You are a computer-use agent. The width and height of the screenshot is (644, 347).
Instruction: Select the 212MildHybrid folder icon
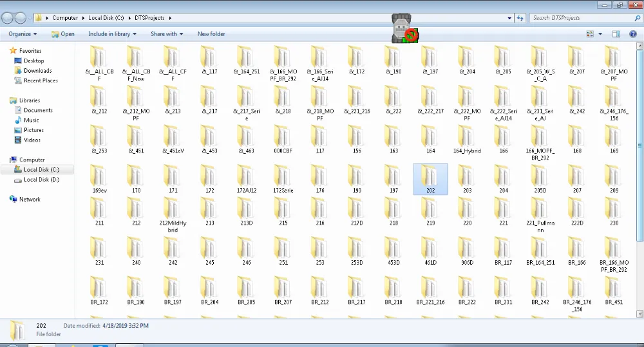tap(173, 209)
